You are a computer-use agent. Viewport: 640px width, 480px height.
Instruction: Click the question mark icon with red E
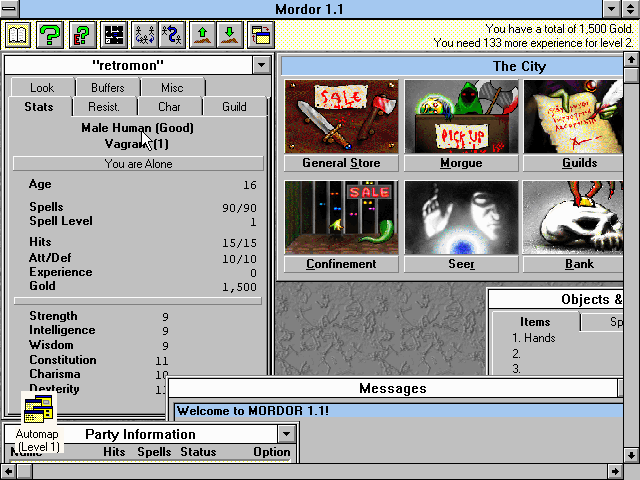82,35
